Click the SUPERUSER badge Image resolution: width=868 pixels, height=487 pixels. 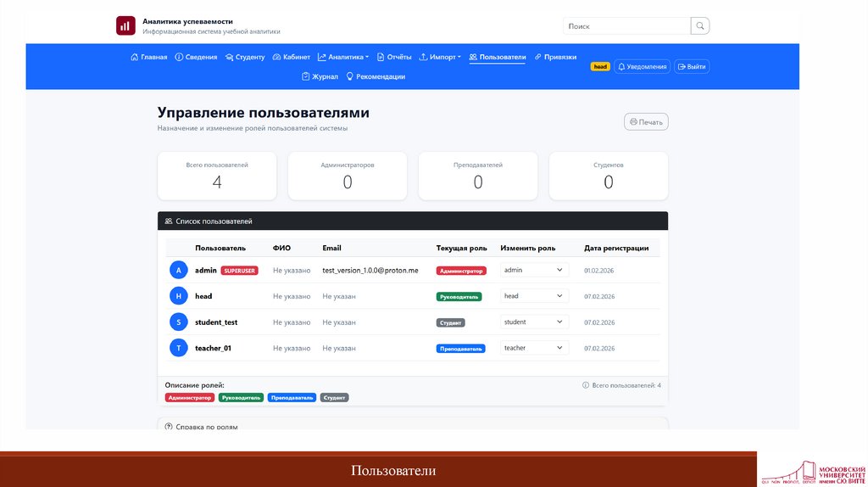[239, 271]
